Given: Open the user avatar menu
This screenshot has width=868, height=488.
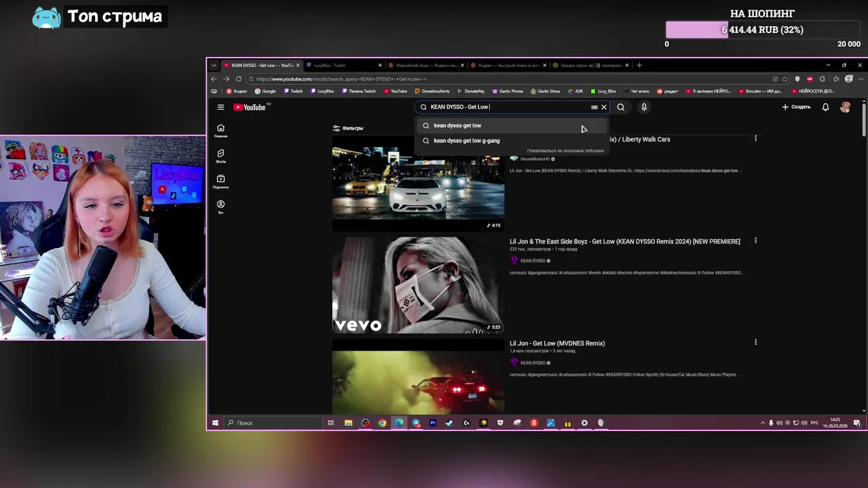Looking at the screenshot, I should pos(845,107).
